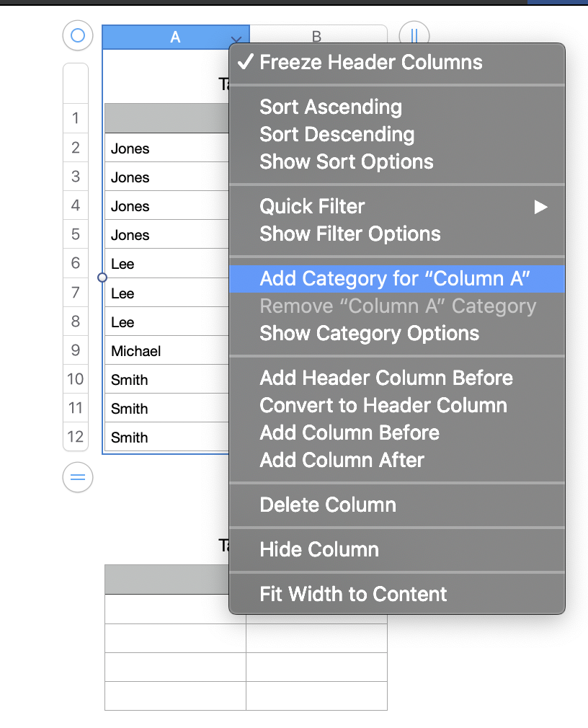Choose Sort Descending

coord(337,135)
